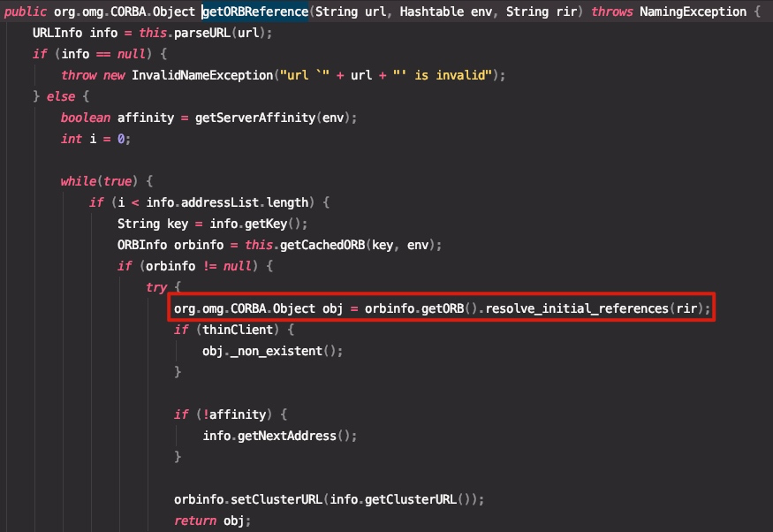This screenshot has width=773, height=532.
Task: Click the highlighted getORBReference method name
Action: click(255, 11)
